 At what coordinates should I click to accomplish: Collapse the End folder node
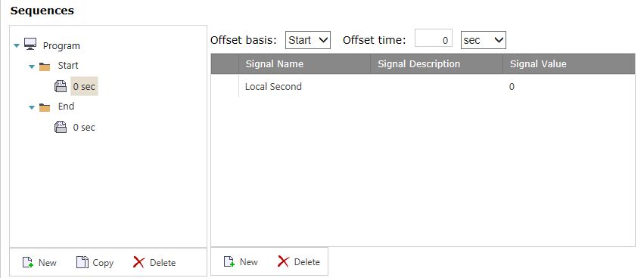click(x=32, y=107)
